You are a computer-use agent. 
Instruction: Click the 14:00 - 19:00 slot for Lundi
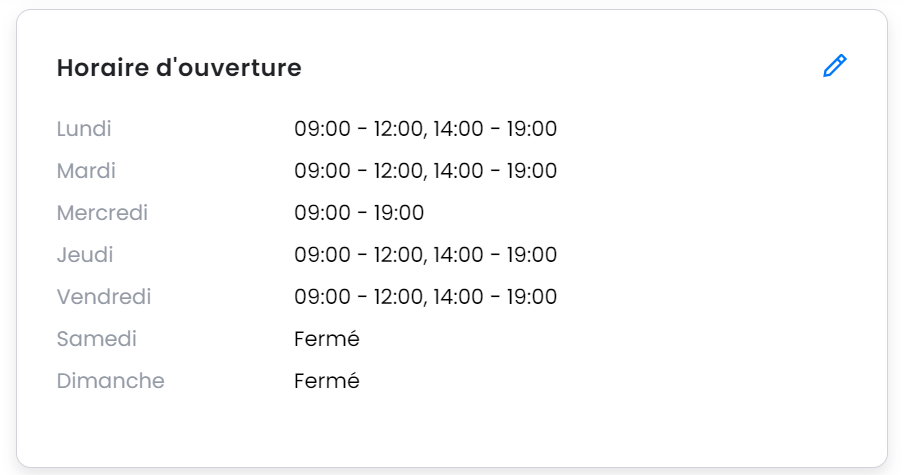pyautogui.click(x=495, y=129)
